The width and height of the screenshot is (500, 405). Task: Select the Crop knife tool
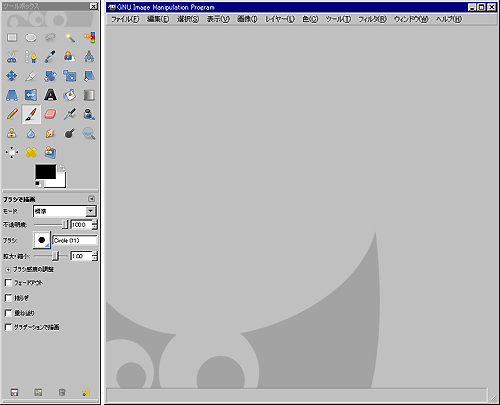point(31,76)
